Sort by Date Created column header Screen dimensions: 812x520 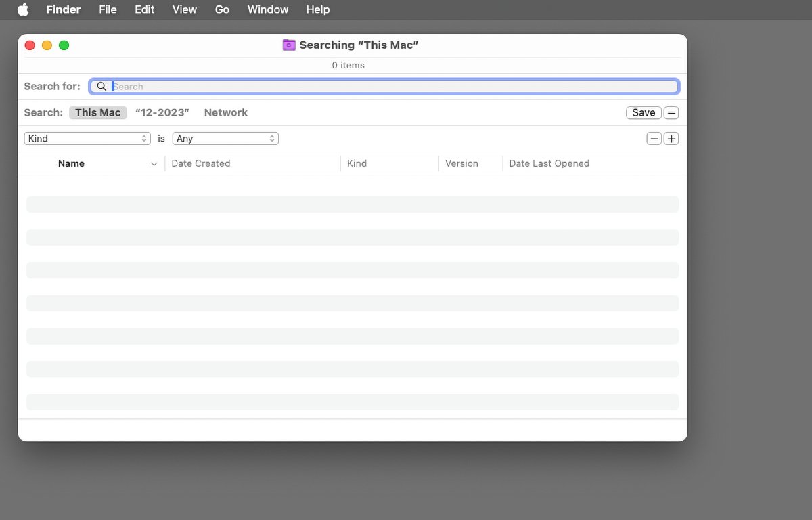(x=201, y=164)
